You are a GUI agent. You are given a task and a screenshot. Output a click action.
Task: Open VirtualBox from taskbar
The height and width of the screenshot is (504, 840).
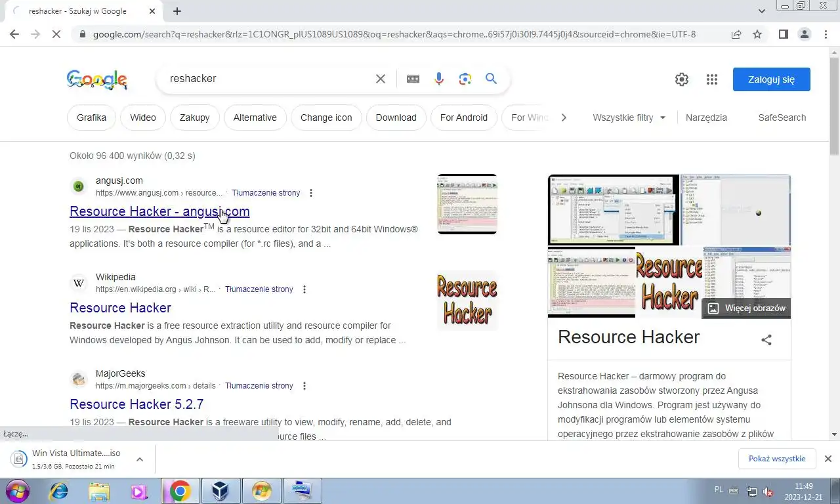click(x=220, y=491)
